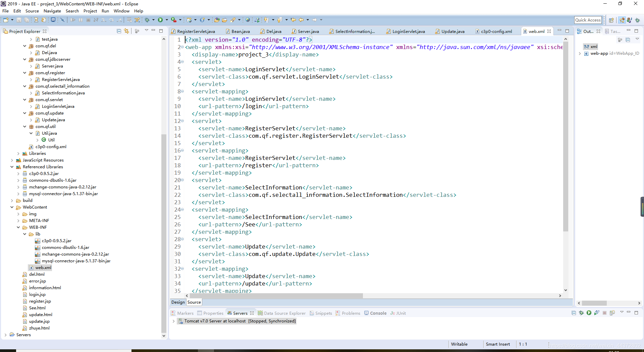Close the Project Explorer view
Image resolution: width=644 pixels, height=352 pixels.
tap(45, 31)
